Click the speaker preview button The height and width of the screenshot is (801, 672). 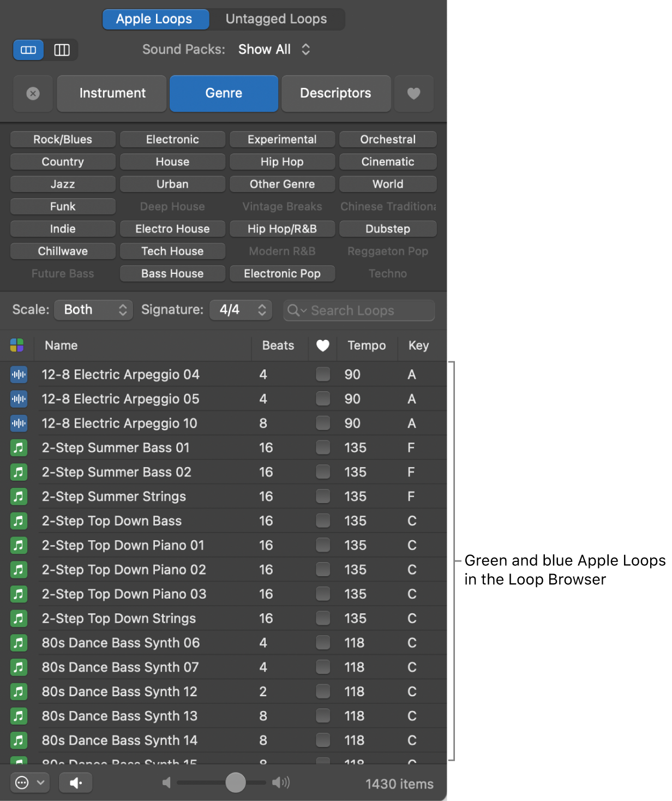[76, 783]
